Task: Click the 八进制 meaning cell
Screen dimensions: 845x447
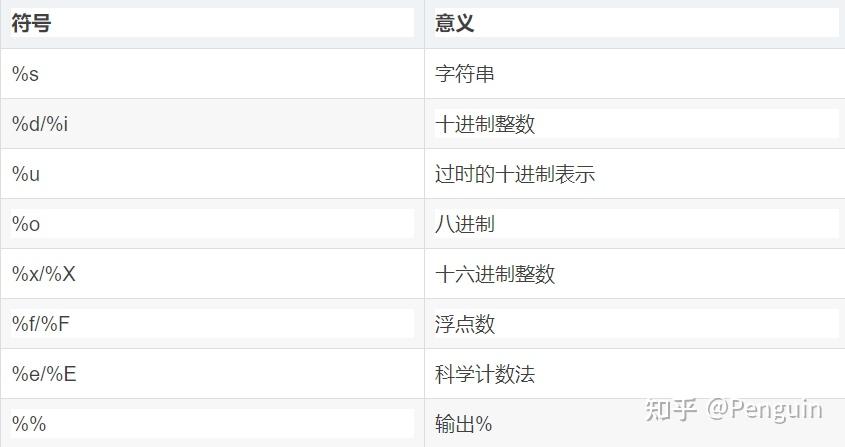Action: click(465, 224)
